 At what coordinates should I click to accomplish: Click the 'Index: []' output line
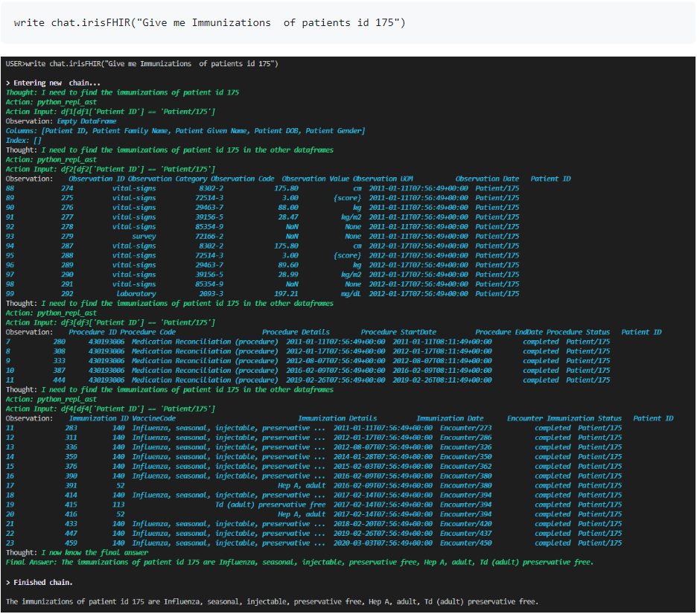click(x=24, y=141)
